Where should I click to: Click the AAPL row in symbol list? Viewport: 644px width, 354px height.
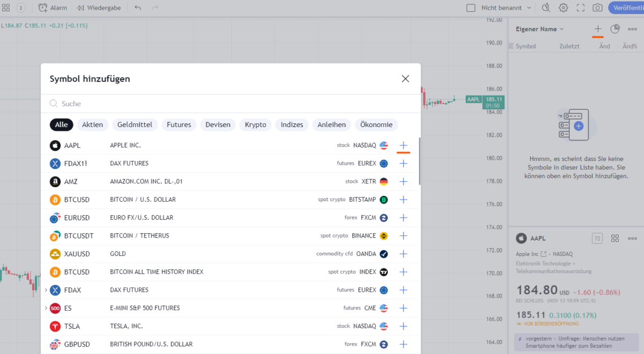231,145
